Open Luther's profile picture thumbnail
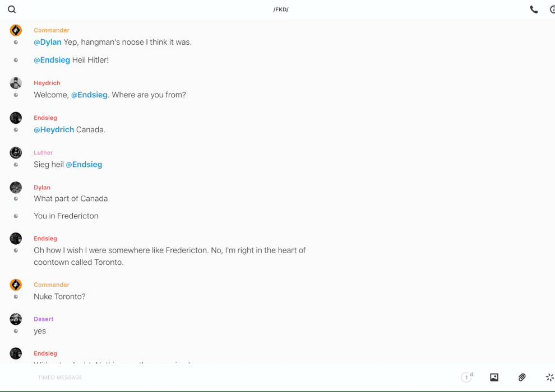555x392 pixels. point(16,152)
